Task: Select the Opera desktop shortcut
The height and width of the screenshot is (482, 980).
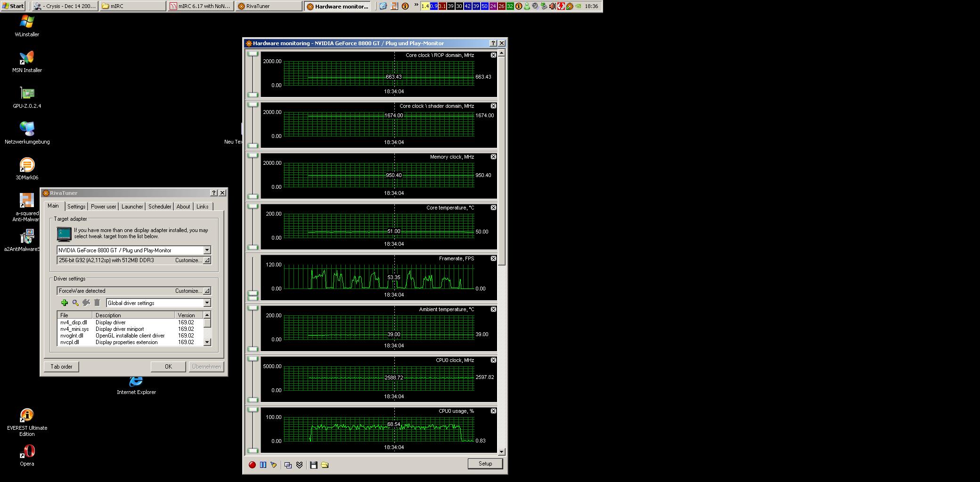Action: 27,455
